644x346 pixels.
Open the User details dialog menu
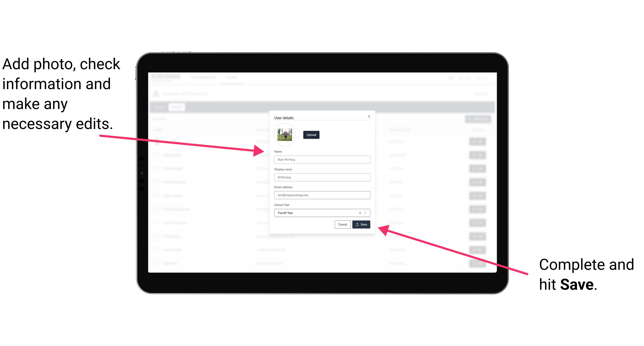285,117
